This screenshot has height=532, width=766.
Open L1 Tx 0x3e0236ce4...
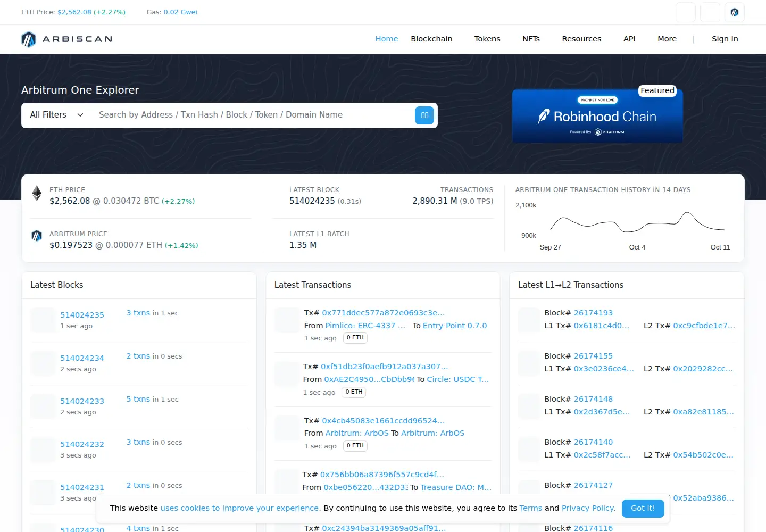(x=604, y=369)
